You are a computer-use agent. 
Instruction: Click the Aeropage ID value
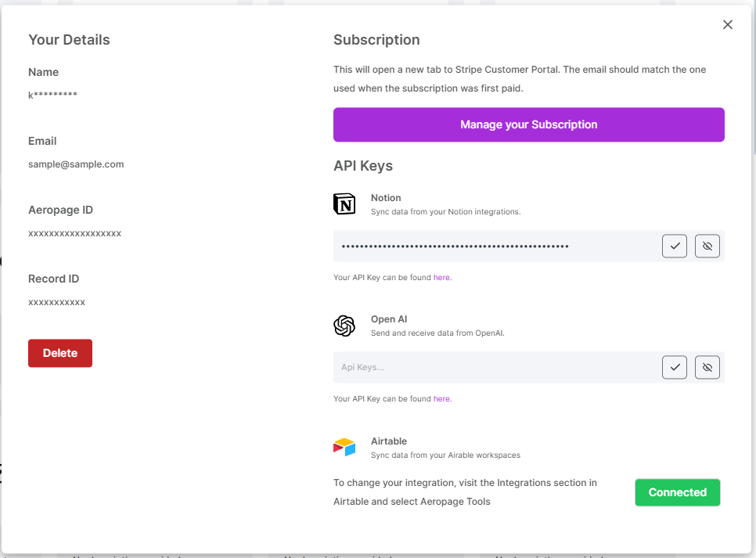tap(74, 233)
